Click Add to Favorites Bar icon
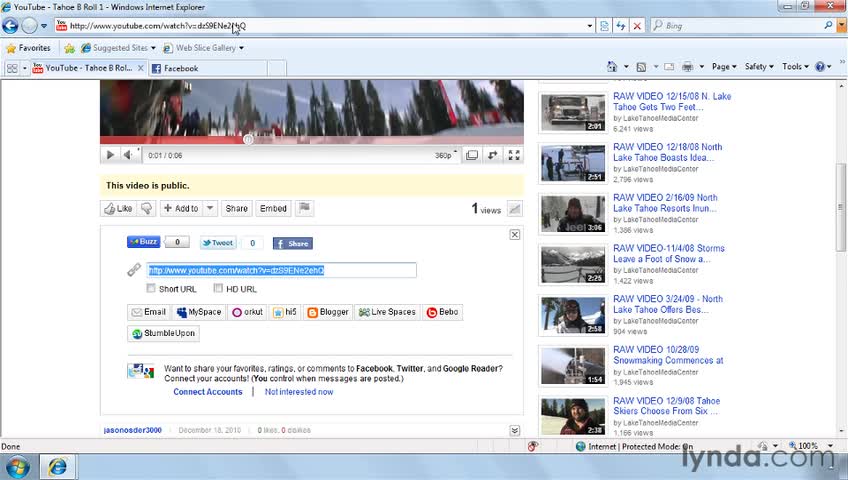Screen dimensions: 848x480 pyautogui.click(x=69, y=48)
